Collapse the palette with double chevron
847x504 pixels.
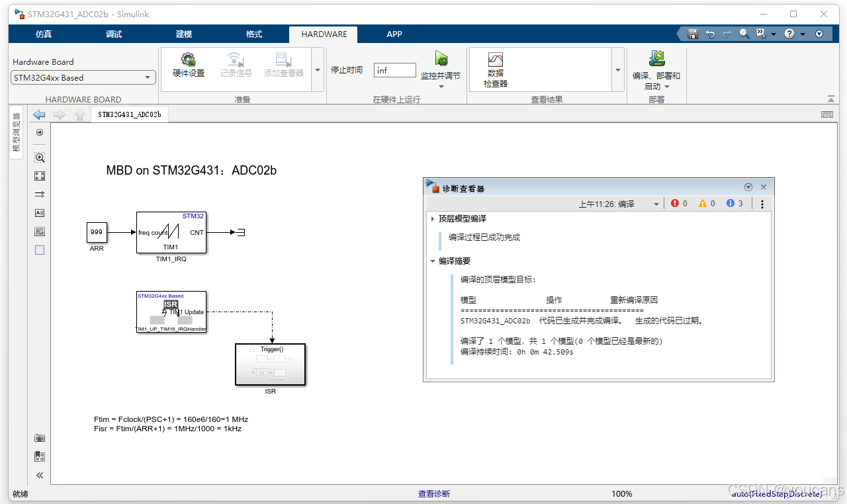pos(40,475)
